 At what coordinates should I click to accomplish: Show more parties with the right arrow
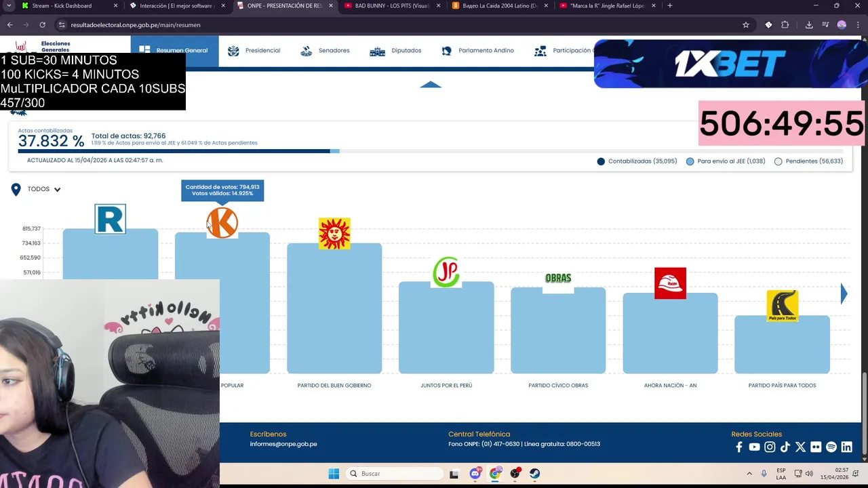844,293
